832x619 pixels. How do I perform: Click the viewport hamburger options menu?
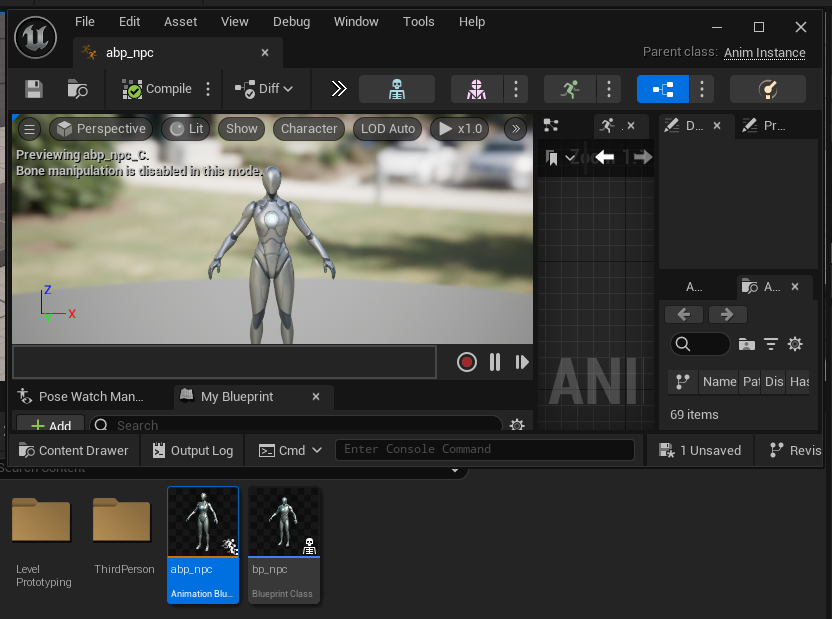click(x=29, y=129)
